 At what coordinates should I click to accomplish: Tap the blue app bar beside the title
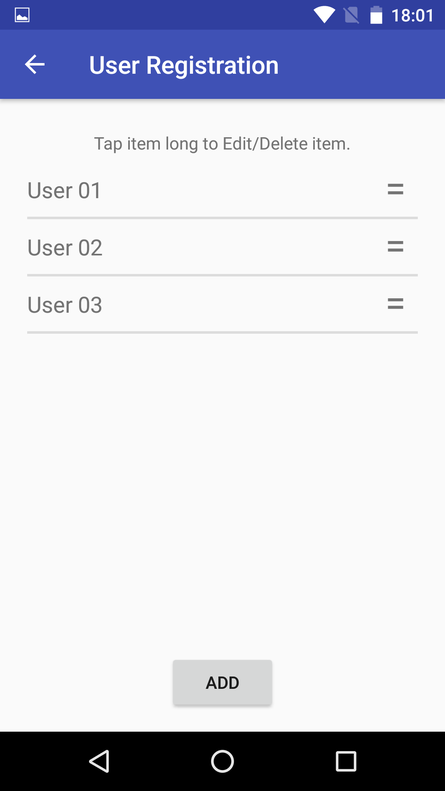pyautogui.click(x=361, y=65)
